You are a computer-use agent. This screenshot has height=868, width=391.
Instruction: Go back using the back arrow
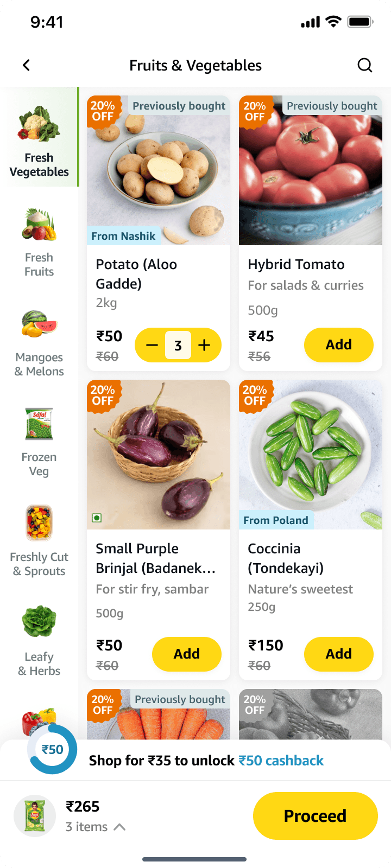point(26,66)
